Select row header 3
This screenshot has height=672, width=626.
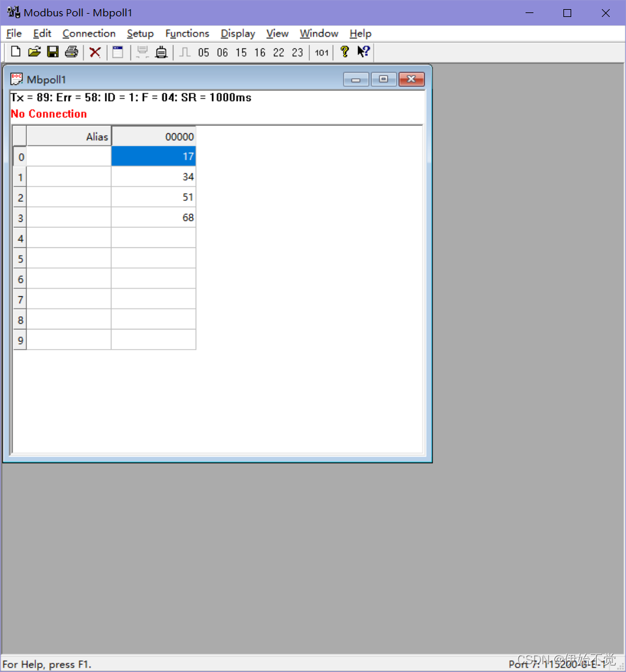pos(20,218)
